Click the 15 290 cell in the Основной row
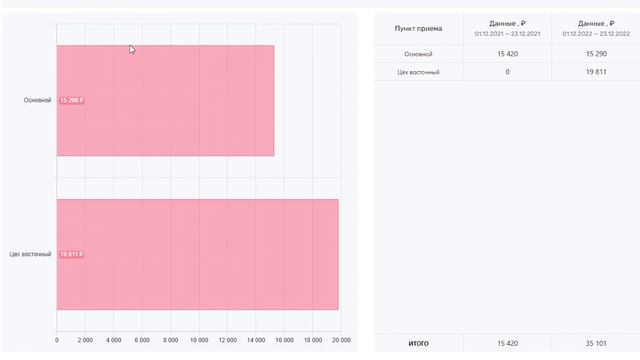This screenshot has height=360, width=640. click(x=596, y=54)
